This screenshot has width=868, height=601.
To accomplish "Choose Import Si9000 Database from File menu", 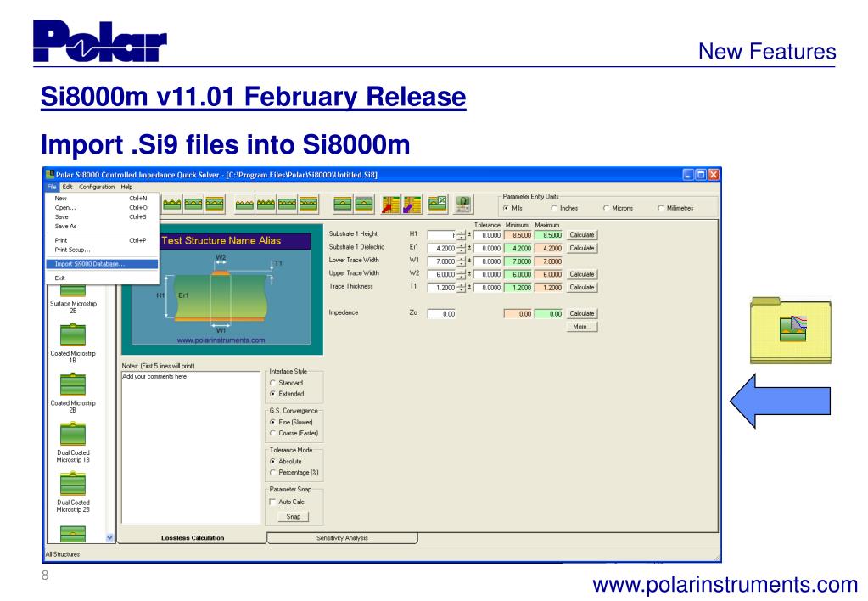I will 103,264.
